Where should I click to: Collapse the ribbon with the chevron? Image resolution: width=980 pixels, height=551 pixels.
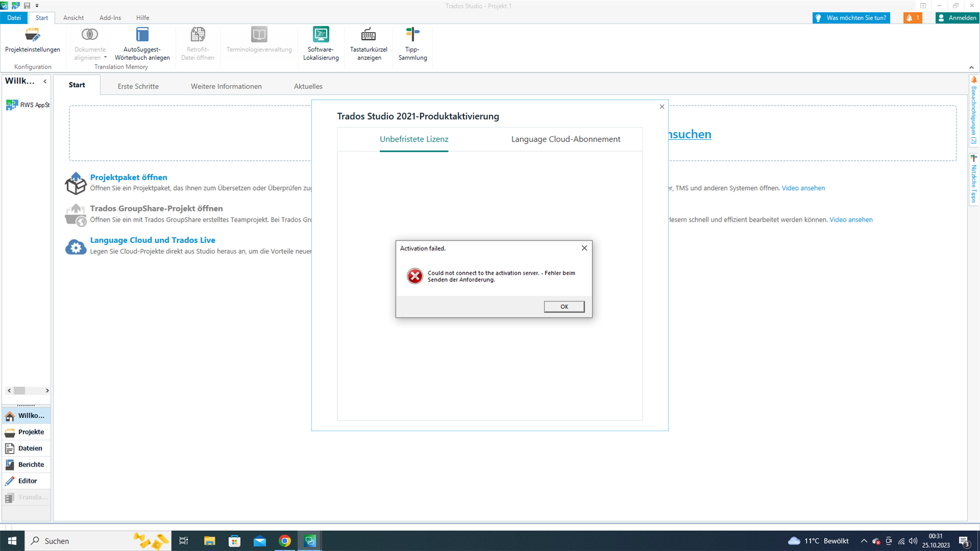coord(971,66)
